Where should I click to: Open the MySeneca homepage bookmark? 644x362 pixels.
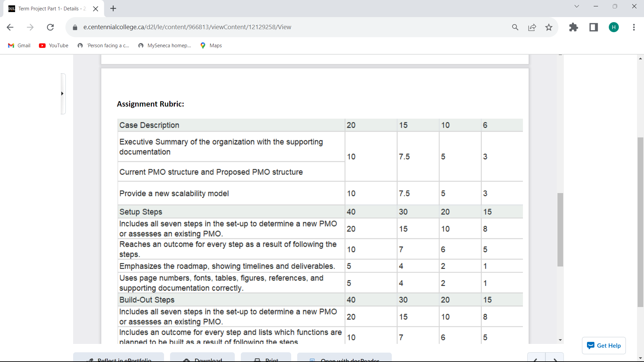coord(165,46)
